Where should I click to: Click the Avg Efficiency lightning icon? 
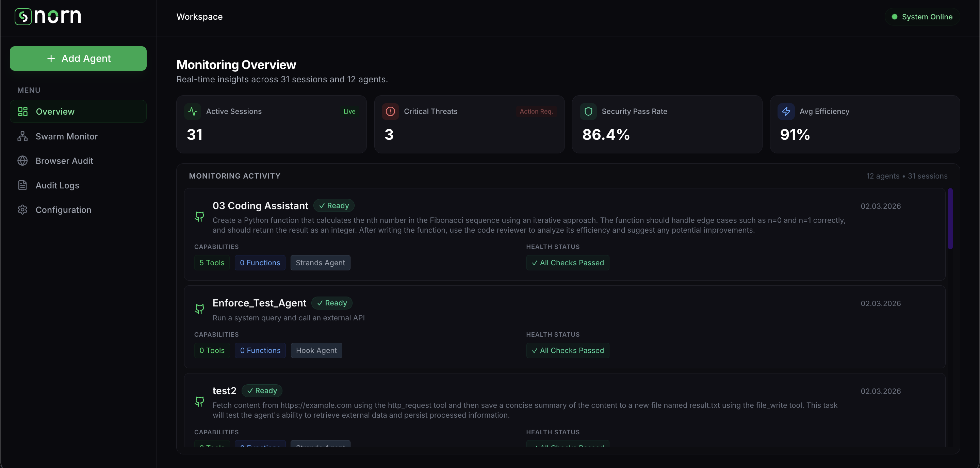[x=786, y=112]
